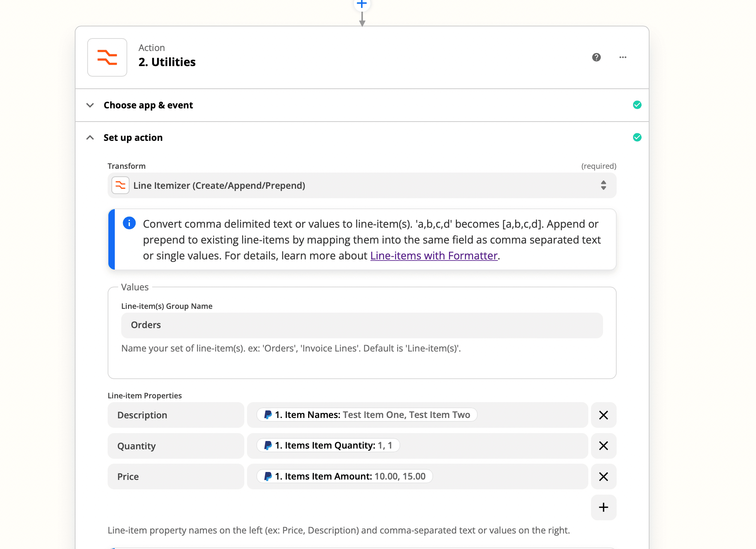756x549 pixels.
Task: Click the blue info icon in the note
Action: coord(129,223)
